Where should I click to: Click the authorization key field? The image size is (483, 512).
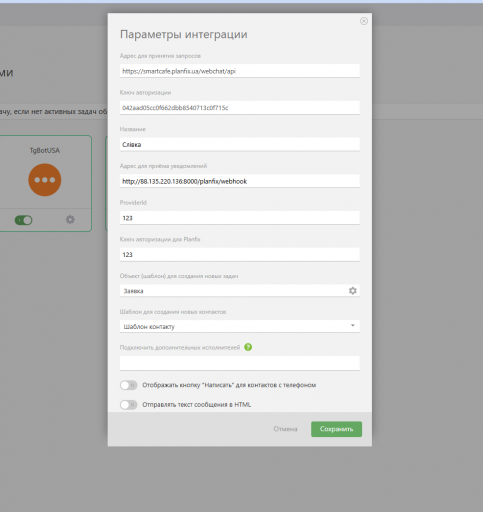(x=240, y=108)
